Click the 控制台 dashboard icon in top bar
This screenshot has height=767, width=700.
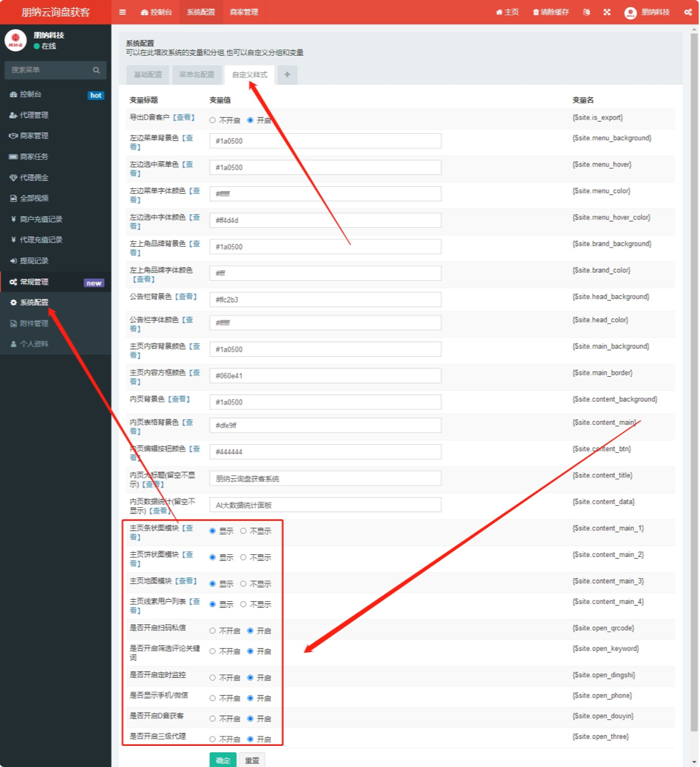click(x=145, y=12)
